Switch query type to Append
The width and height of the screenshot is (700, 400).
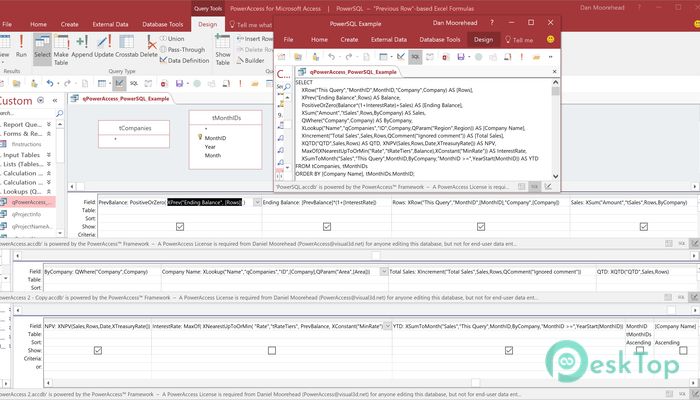(82, 46)
